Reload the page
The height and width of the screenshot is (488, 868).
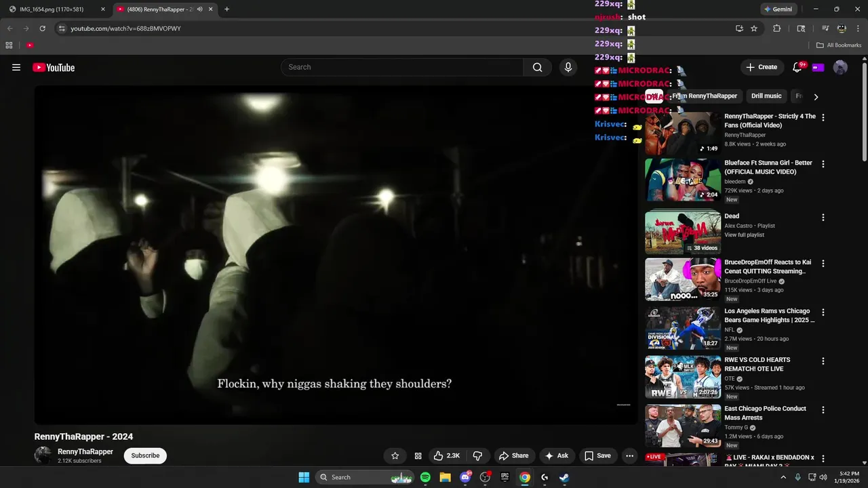(x=42, y=28)
